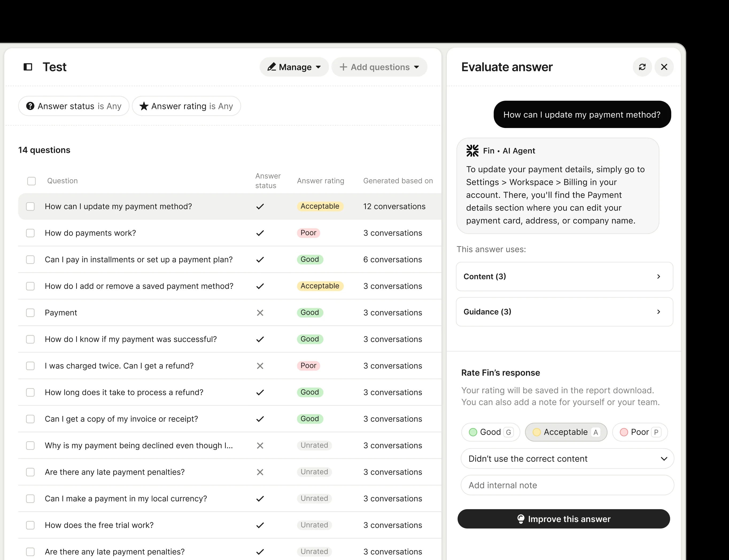Click the lightbulb icon on Improve this answer
Viewport: 729px width, 560px height.
click(x=521, y=519)
